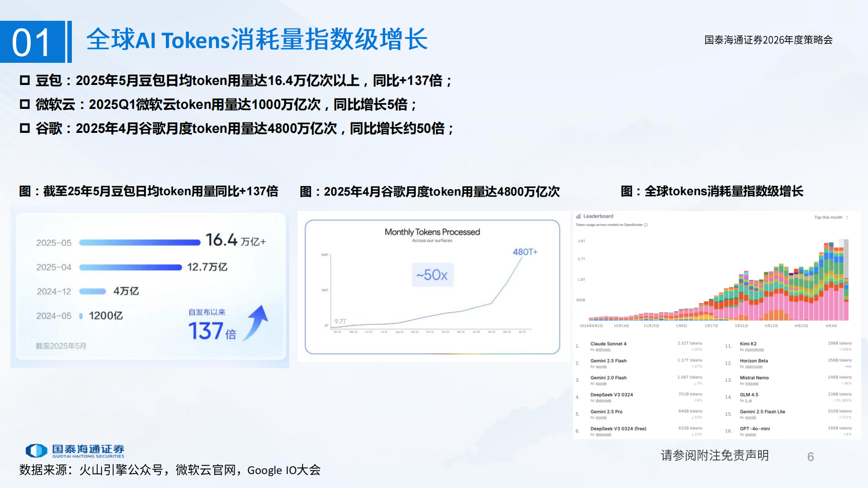The width and height of the screenshot is (868, 488).
Task: Open the Top this month dropdown
Action: pyautogui.click(x=828, y=217)
